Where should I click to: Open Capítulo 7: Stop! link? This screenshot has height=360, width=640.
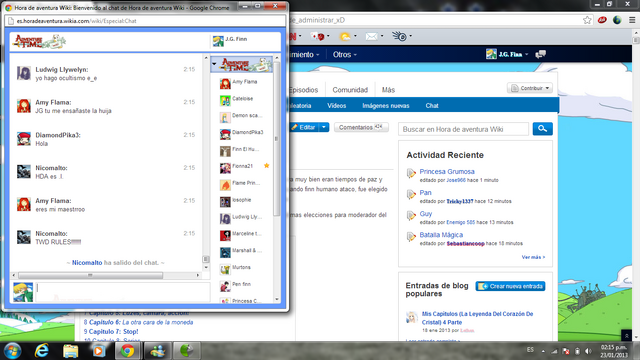pyautogui.click(x=113, y=331)
